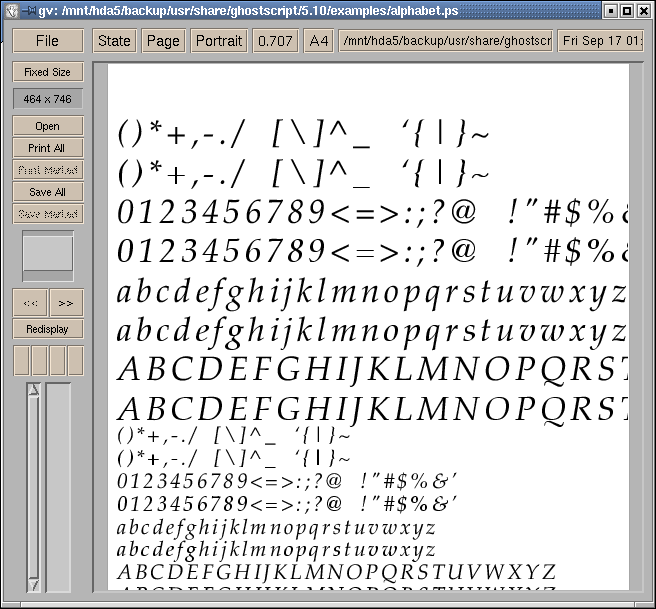Open the Portrait orientation dropdown
The image size is (656, 609).
point(219,41)
